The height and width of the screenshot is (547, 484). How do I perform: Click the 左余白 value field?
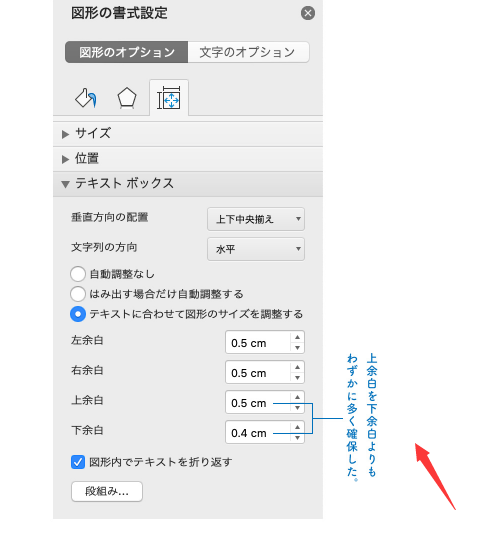pos(258,342)
